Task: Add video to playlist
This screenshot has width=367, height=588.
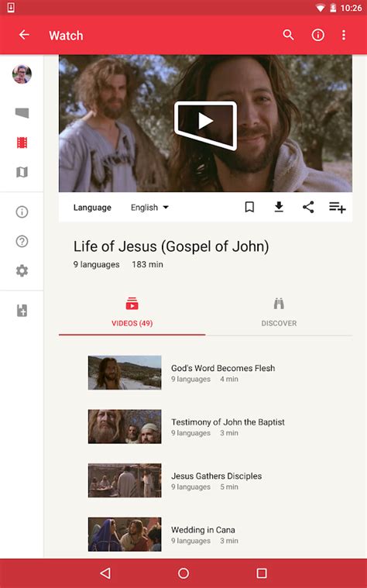Action: pyautogui.click(x=337, y=207)
